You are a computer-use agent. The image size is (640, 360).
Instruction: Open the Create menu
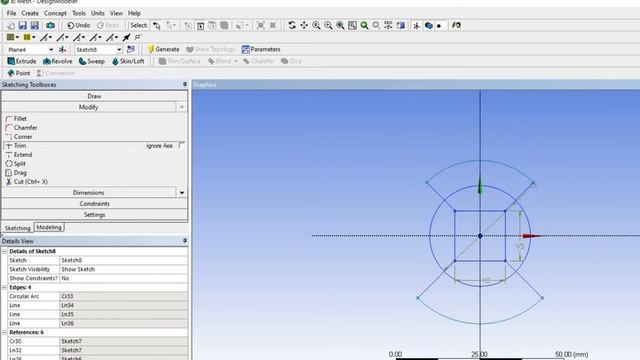[x=30, y=13]
